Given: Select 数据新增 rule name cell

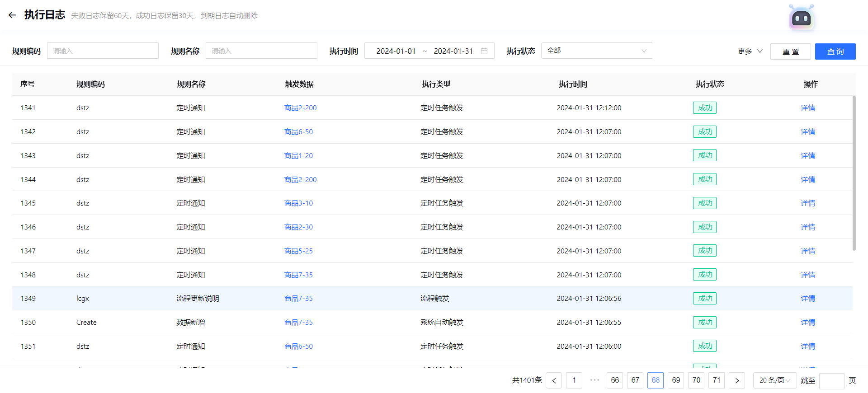Looking at the screenshot, I should [190, 322].
